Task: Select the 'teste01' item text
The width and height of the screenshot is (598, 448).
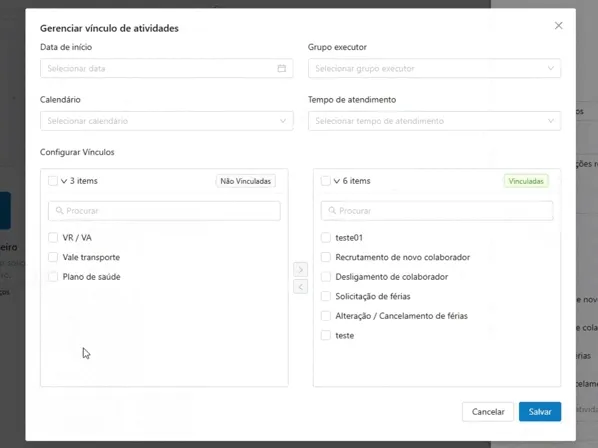Action: click(x=349, y=238)
